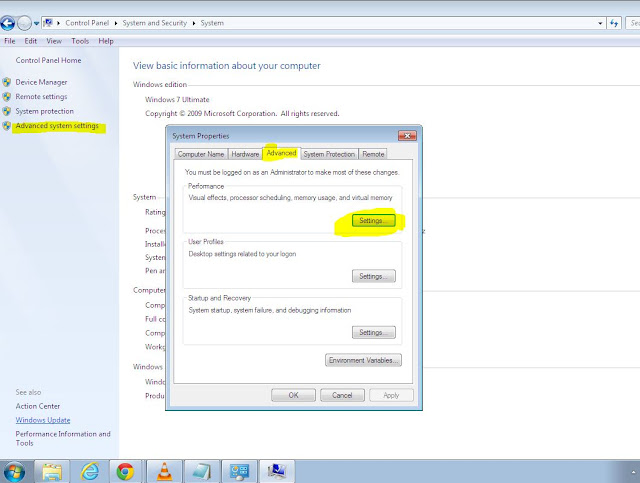640x483 pixels.
Task: Click the Forward navigation arrow button
Action: (x=24, y=23)
